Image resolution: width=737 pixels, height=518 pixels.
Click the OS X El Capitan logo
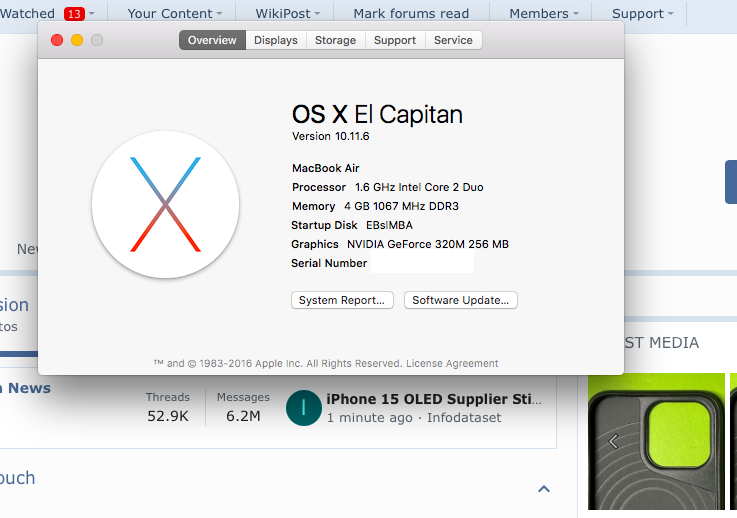coord(165,204)
